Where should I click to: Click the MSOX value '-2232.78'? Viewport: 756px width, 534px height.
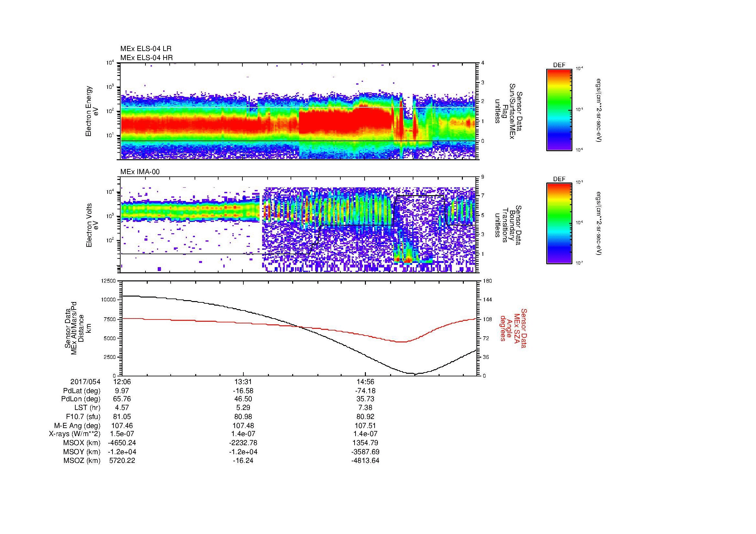[243, 443]
